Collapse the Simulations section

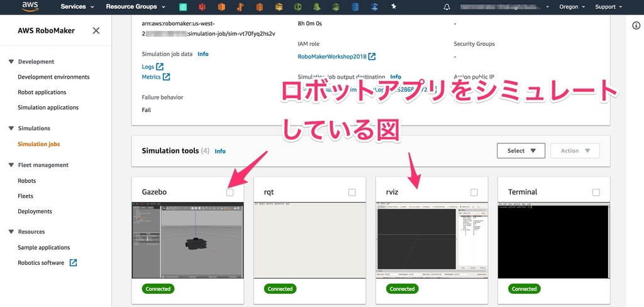[11, 128]
